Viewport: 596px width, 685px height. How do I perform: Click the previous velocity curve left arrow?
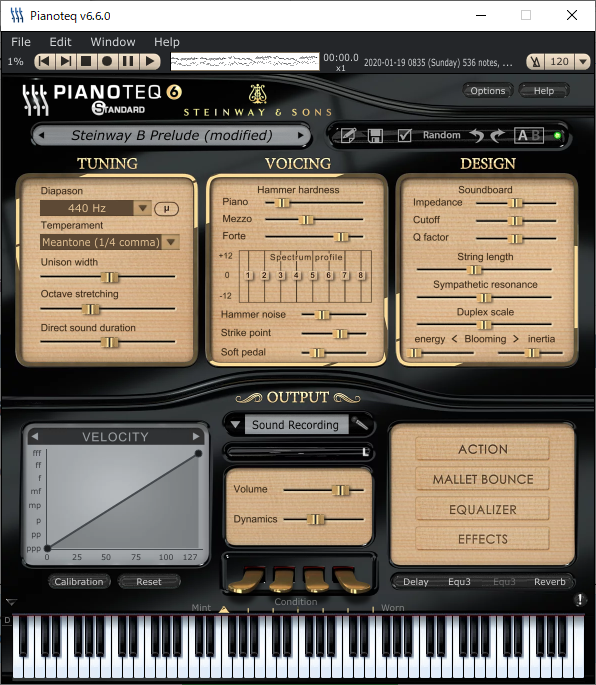pos(35,436)
